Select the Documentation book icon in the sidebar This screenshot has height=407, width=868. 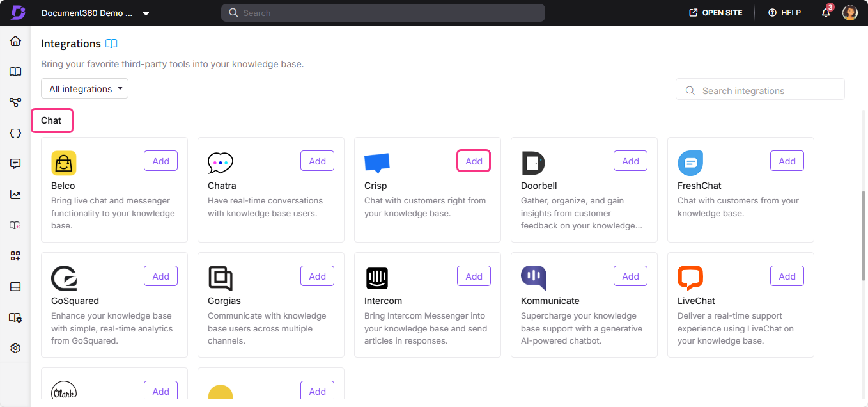tap(15, 72)
